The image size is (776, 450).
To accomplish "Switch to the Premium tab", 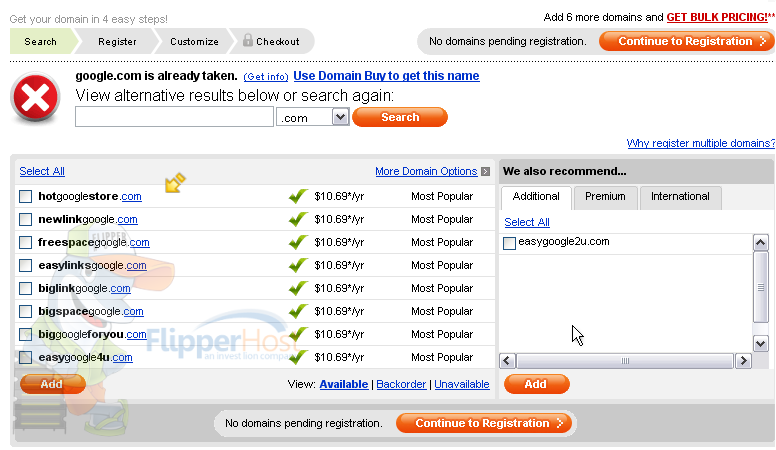I will click(x=605, y=197).
